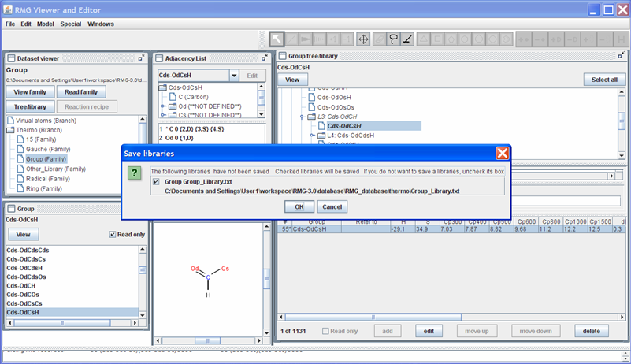Pick the solid wedge bond tool
Viewport: 631px width, 364px height.
pyautogui.click(x=306, y=39)
